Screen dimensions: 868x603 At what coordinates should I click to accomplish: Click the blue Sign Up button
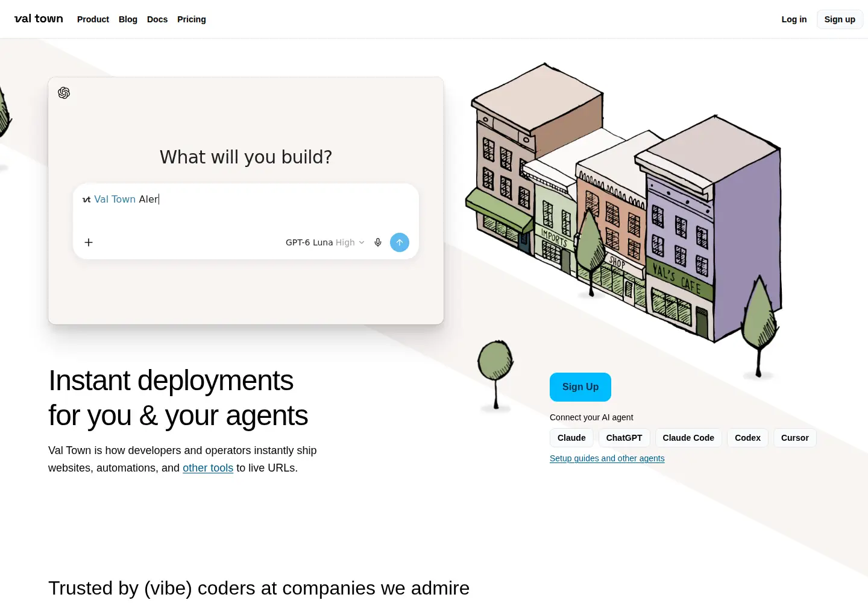point(580,387)
